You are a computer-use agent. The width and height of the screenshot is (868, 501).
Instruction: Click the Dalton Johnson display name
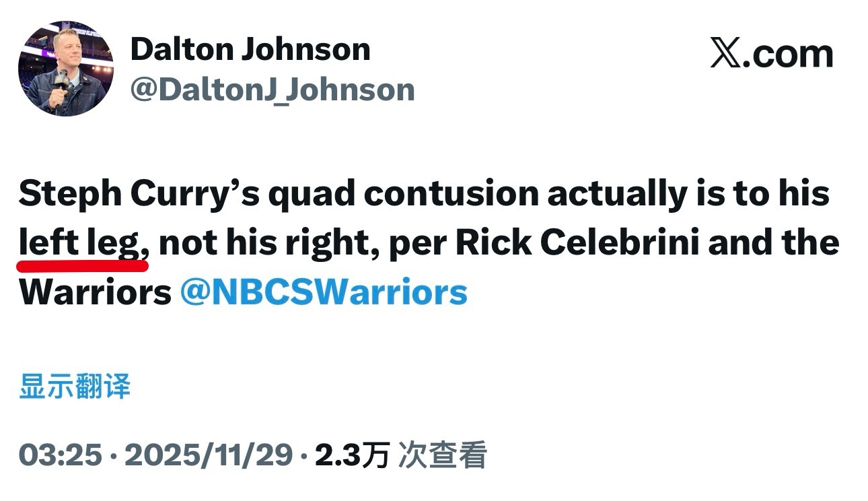pyautogui.click(x=250, y=50)
